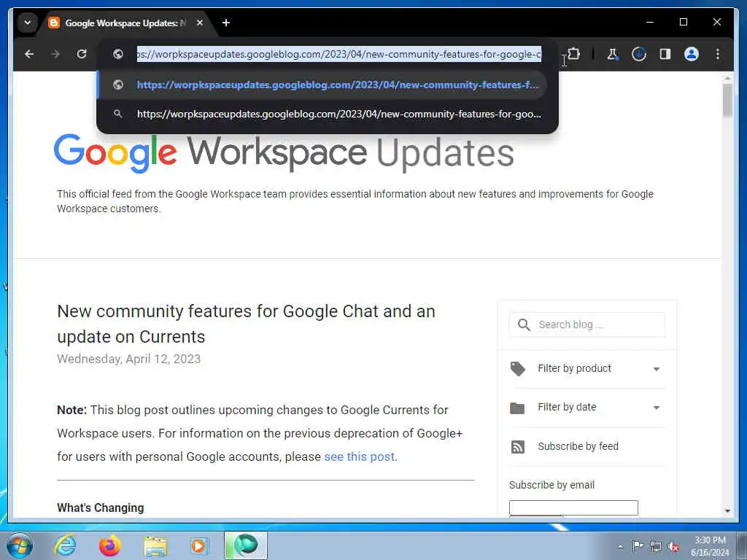
Task: Click the muted volume tray icon
Action: (x=673, y=546)
